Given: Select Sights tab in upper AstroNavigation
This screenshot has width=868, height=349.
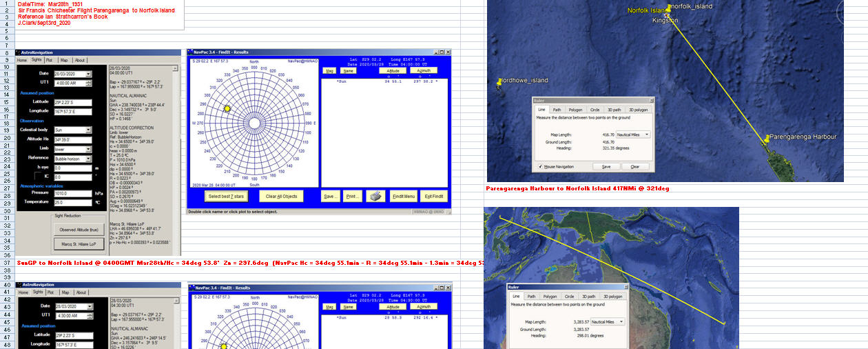Looking at the screenshot, I should pyautogui.click(x=37, y=60).
